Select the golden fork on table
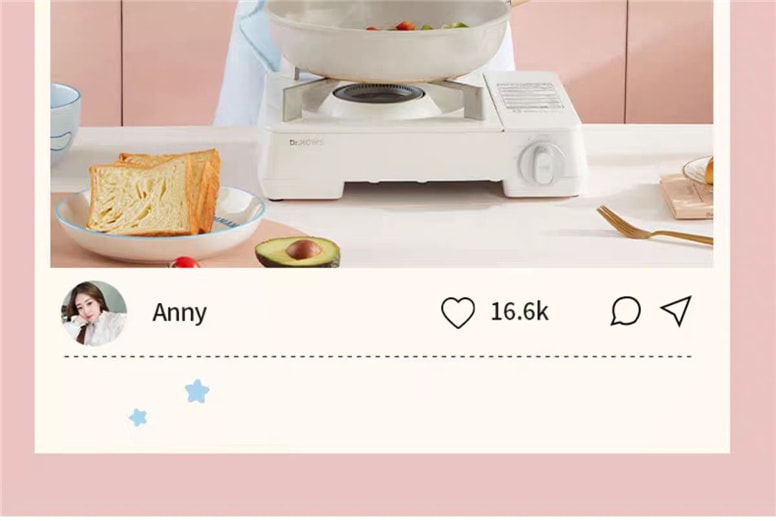The height and width of the screenshot is (521, 776). click(654, 226)
